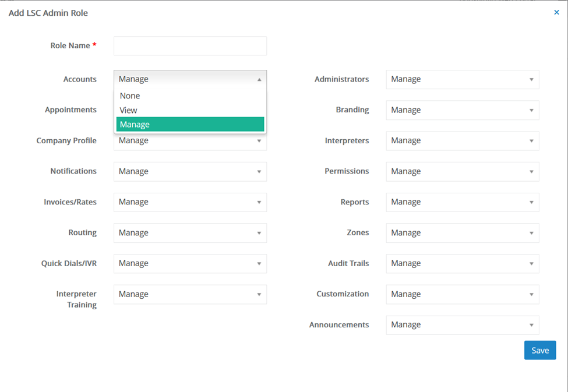
Task: Click the Quick Dials/IVR label
Action: click(x=69, y=263)
